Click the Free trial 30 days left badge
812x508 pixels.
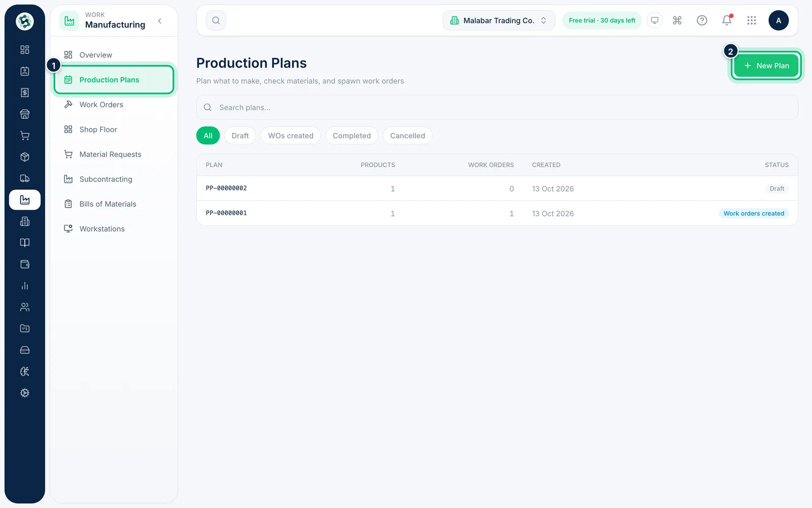pos(602,20)
